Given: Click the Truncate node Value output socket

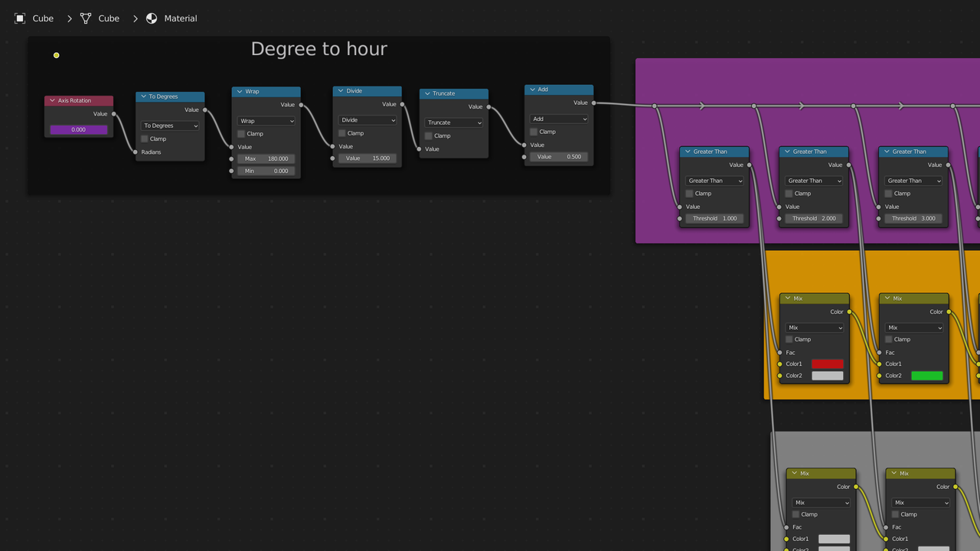Looking at the screenshot, I should click(x=488, y=106).
